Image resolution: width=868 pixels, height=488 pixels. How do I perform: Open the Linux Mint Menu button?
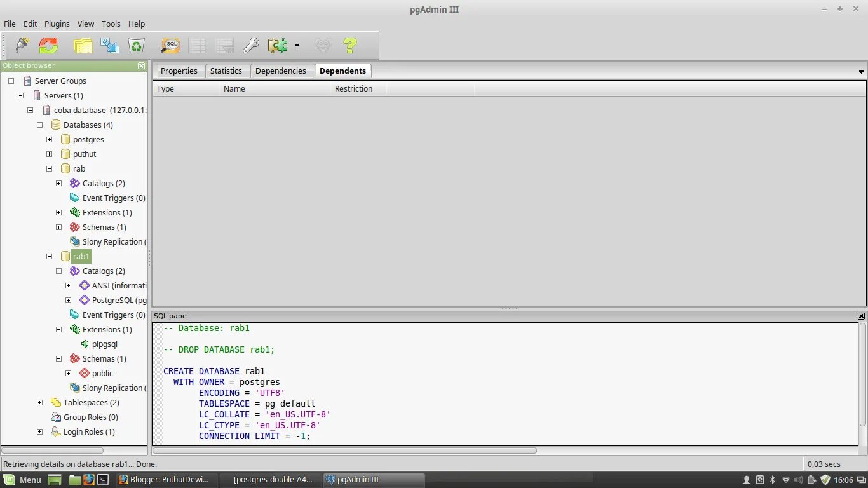[22, 480]
